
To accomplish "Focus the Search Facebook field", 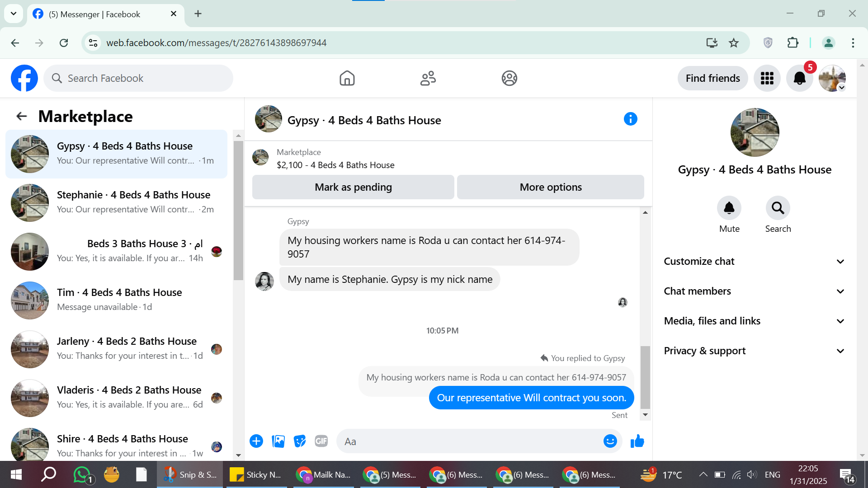I will (138, 78).
